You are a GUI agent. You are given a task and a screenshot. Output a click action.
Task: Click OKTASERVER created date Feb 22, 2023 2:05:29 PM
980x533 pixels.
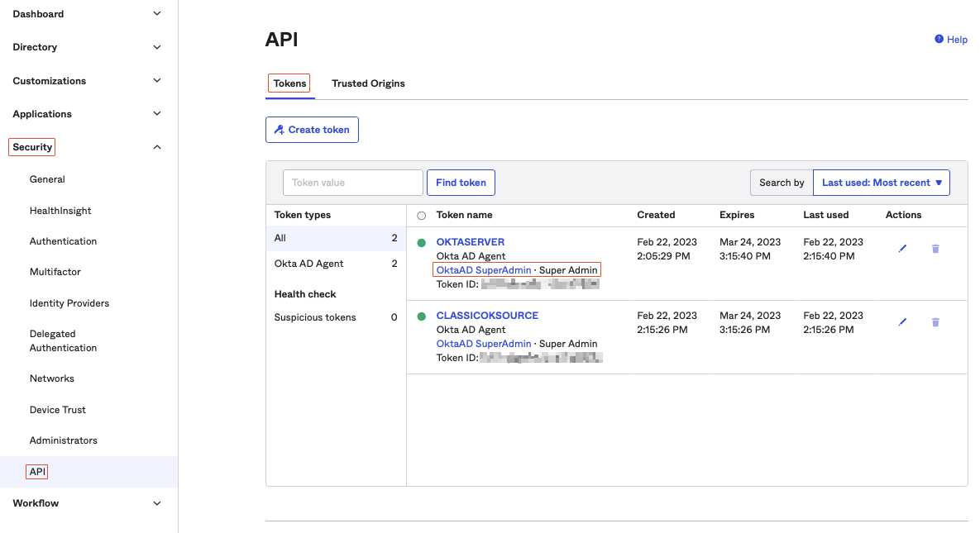[667, 249]
